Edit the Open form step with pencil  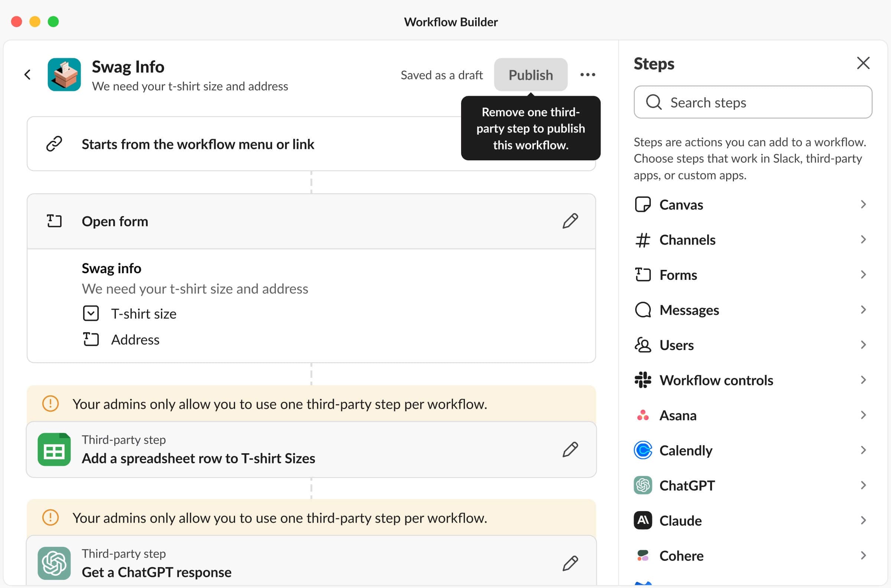(x=570, y=221)
